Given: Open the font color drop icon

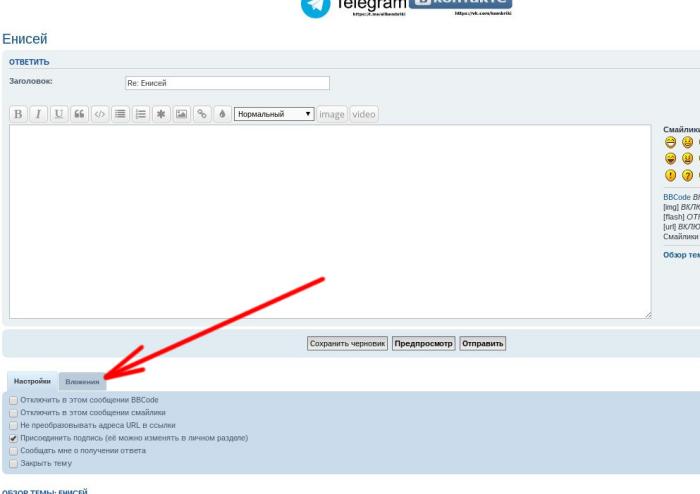Looking at the screenshot, I should (222, 114).
